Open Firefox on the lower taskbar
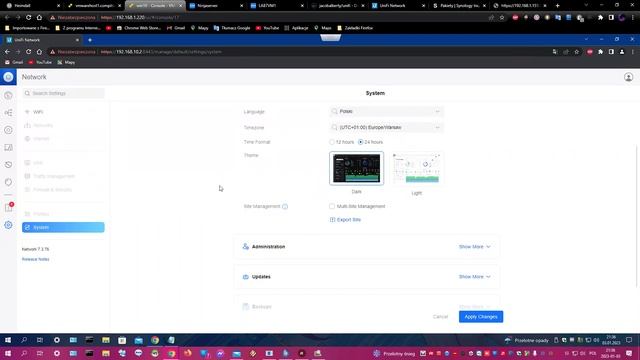The height and width of the screenshot is (360, 640). [x=188, y=353]
